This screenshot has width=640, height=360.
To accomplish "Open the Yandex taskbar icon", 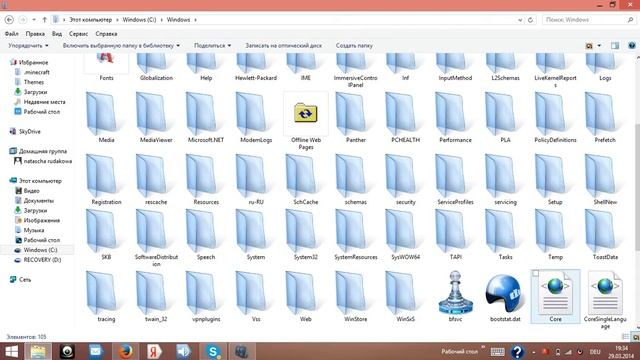I will (x=154, y=351).
